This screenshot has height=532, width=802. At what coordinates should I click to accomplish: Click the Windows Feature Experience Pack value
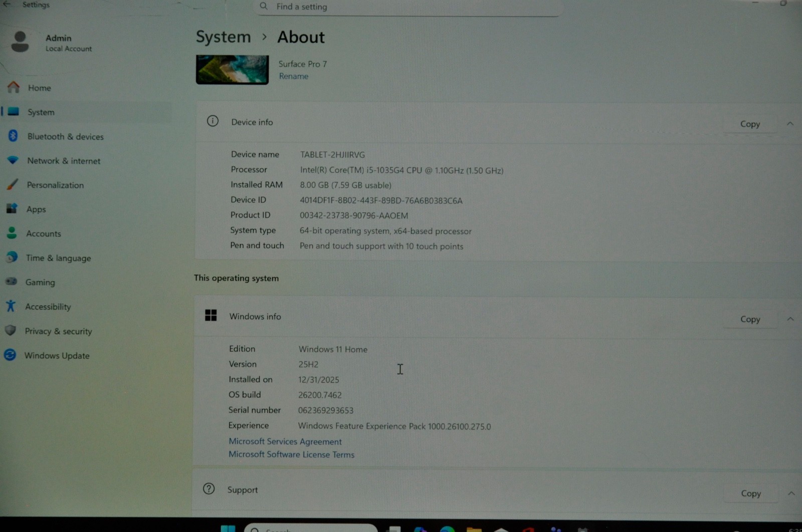coord(394,426)
